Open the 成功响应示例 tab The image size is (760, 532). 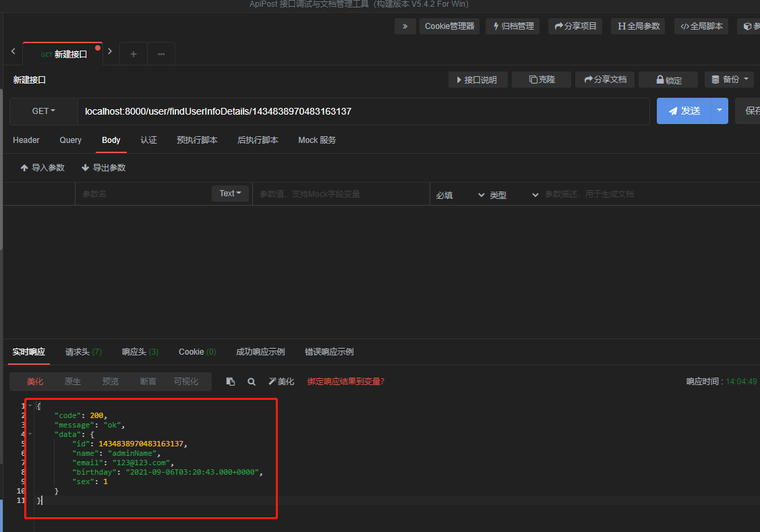point(260,352)
